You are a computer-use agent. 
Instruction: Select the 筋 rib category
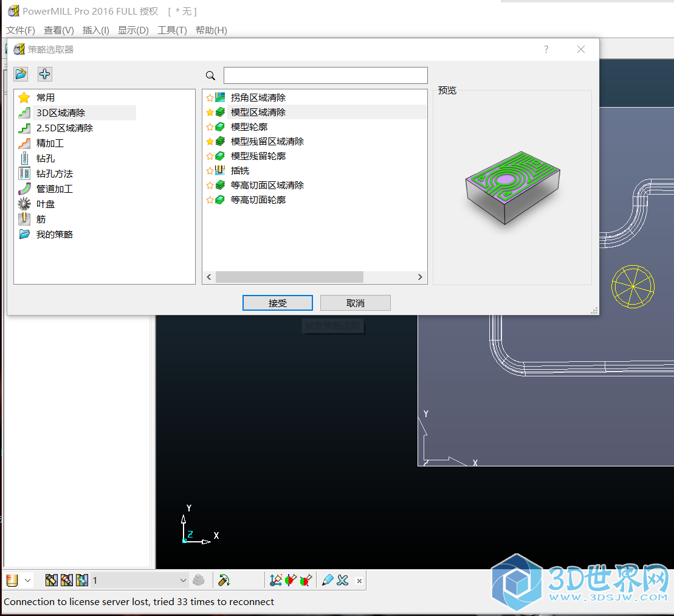[x=41, y=220]
